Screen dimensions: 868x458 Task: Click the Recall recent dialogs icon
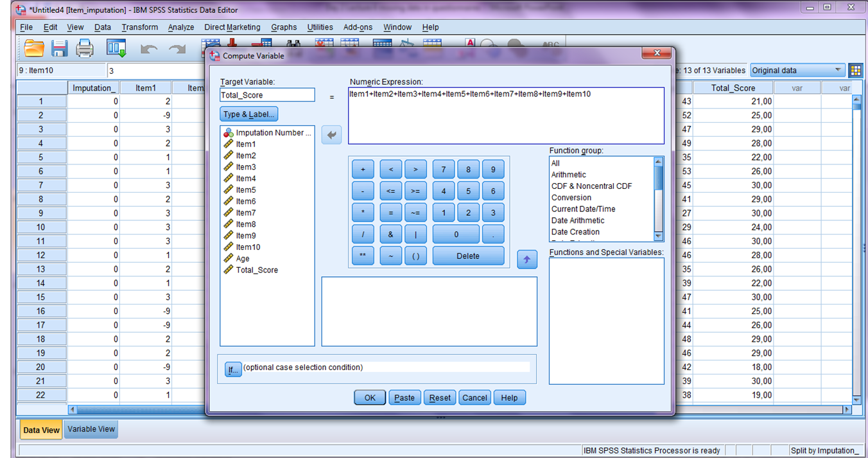[x=116, y=48]
